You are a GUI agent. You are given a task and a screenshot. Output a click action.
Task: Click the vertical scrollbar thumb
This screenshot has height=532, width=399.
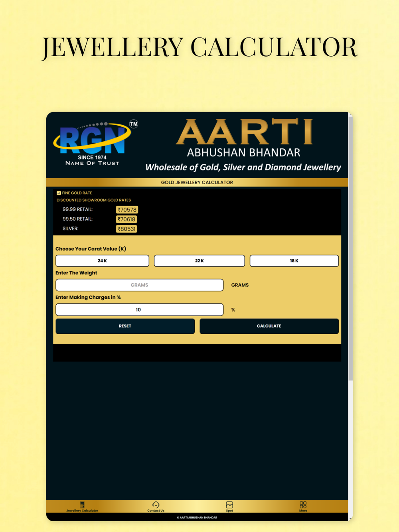coord(350,249)
